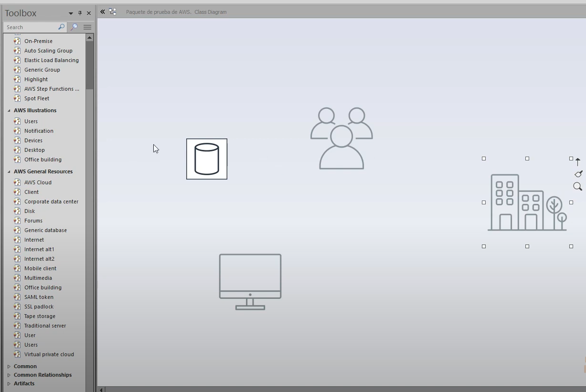The width and height of the screenshot is (586, 392).
Task: Click the magnifier icon beside building element
Action: 577,187
